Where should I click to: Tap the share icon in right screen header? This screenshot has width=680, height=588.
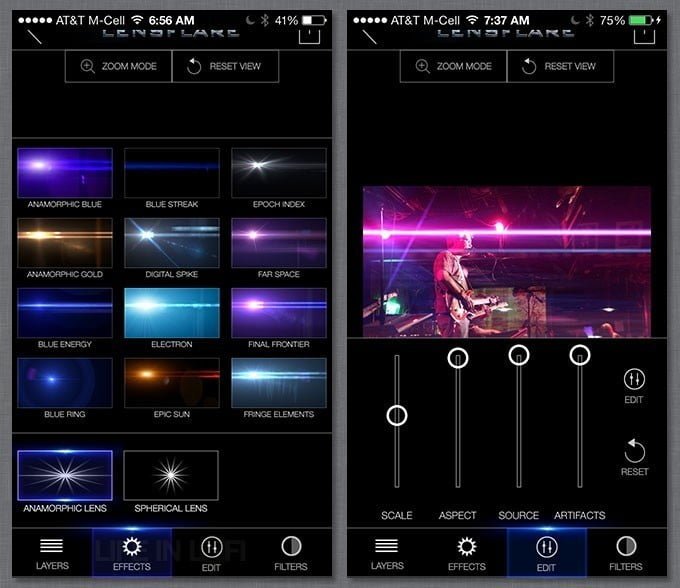click(644, 36)
